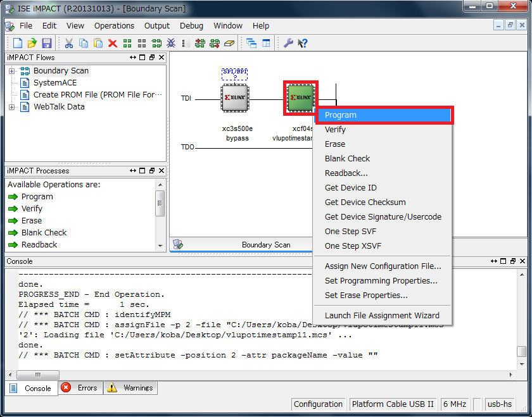Screen dimensions: 532x417
Task: Expand the Boundary Scan tree node
Action: [x=12, y=71]
